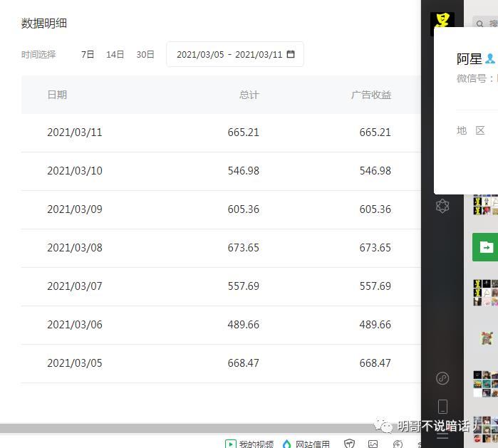Click the 总计 column header
The width and height of the screenshot is (498, 448).
pyautogui.click(x=249, y=95)
